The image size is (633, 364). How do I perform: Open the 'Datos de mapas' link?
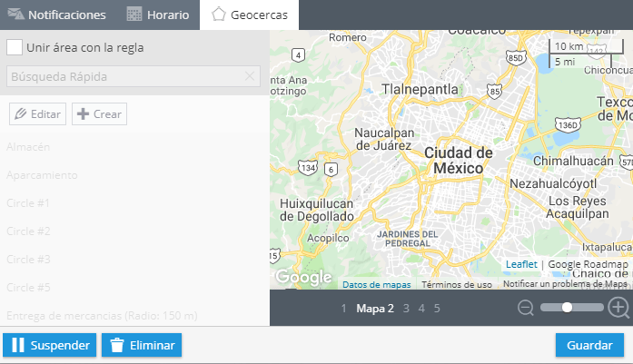pos(377,284)
